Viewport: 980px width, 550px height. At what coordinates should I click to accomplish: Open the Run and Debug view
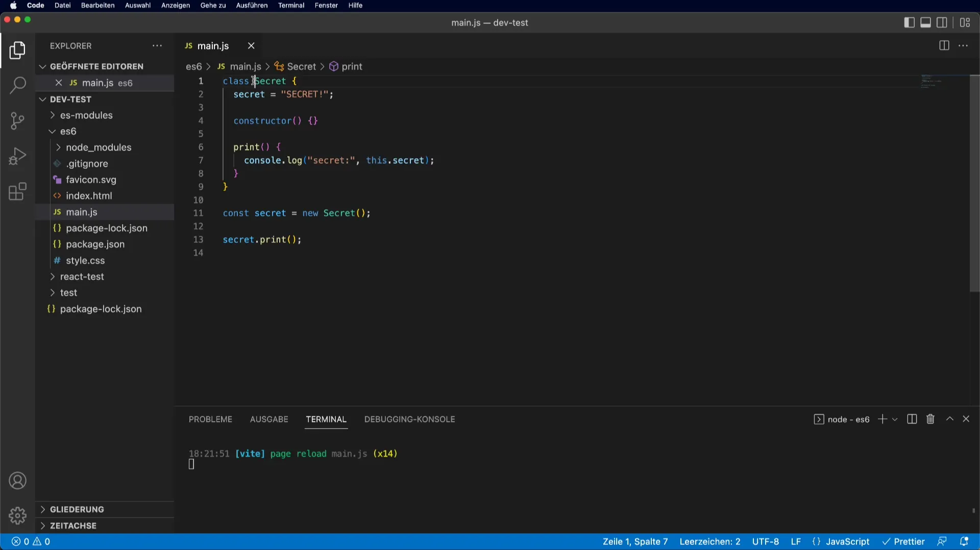tap(17, 156)
